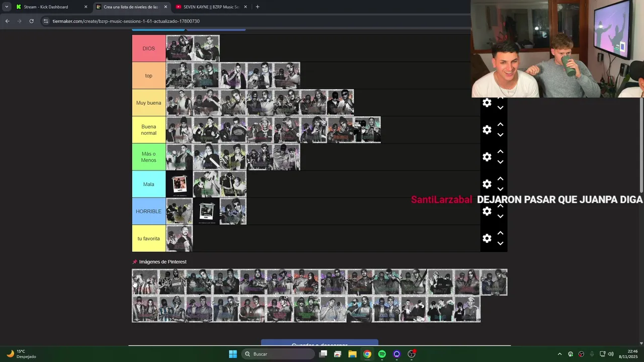Viewport: 644px width, 362px height.
Task: Click the red DIOS tier label
Action: [x=149, y=48]
